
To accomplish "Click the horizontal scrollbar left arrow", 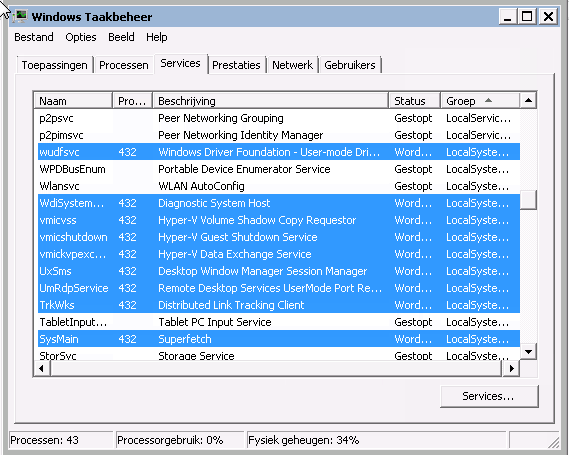I will pos(42,369).
